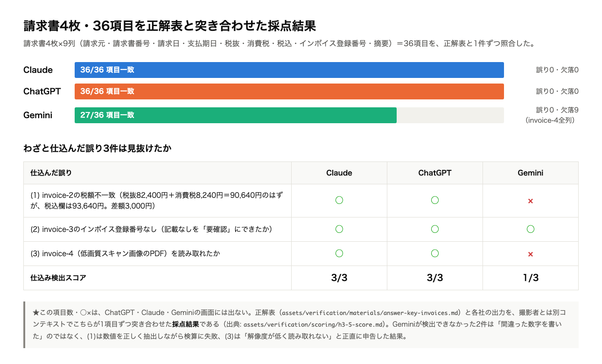Image resolution: width=602 pixels, height=364 pixels.
Task: Click the blue Claude 36/36 progress bar
Action: 289,70
